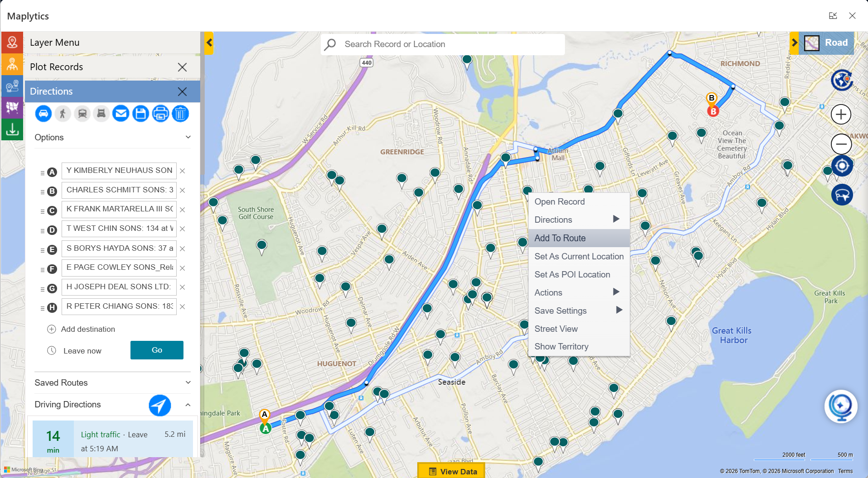Screen dimensions: 868x478
Task: Zoom in on the map
Action: click(841, 114)
